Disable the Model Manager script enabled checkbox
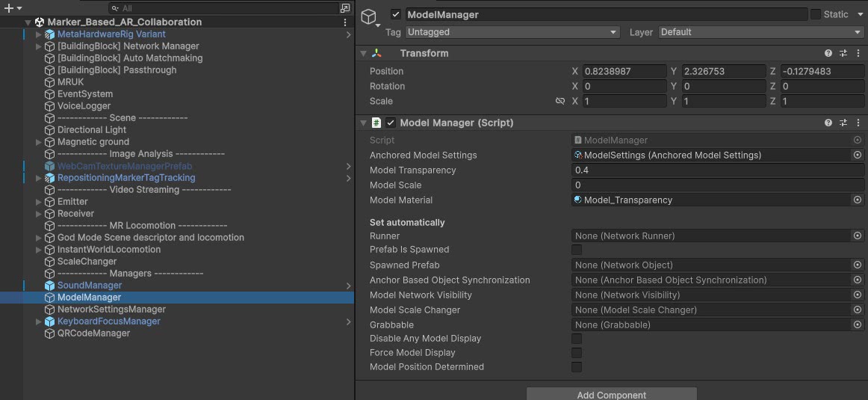 click(x=391, y=123)
